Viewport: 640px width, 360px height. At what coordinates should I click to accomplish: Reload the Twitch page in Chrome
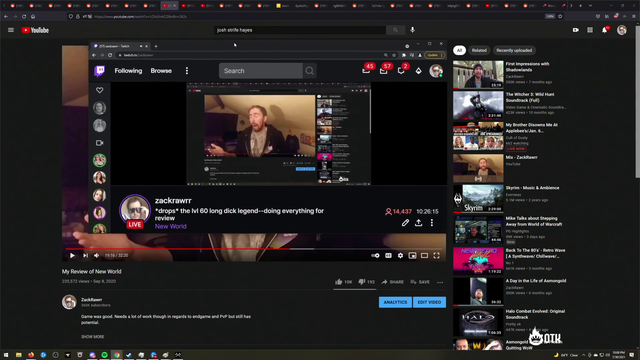click(110, 55)
